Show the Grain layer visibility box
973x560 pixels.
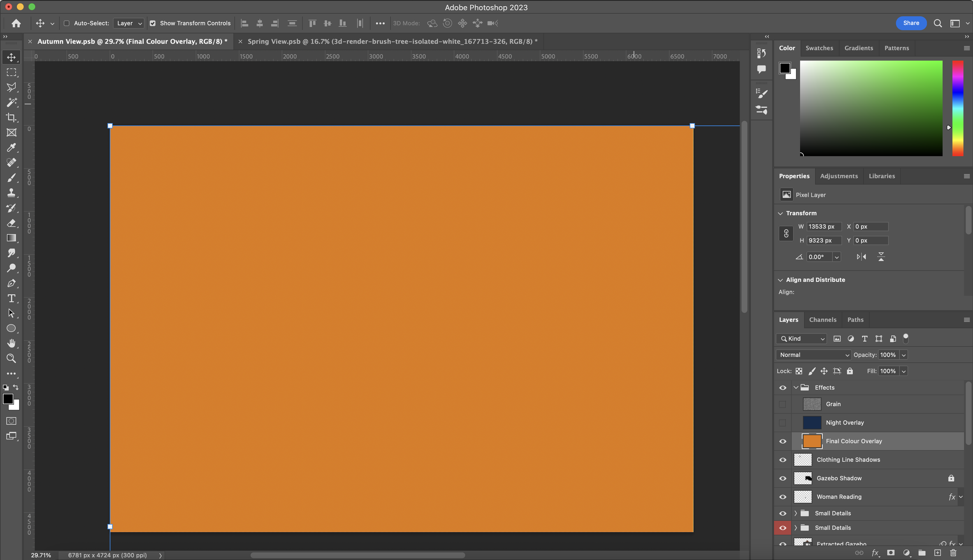coord(782,404)
